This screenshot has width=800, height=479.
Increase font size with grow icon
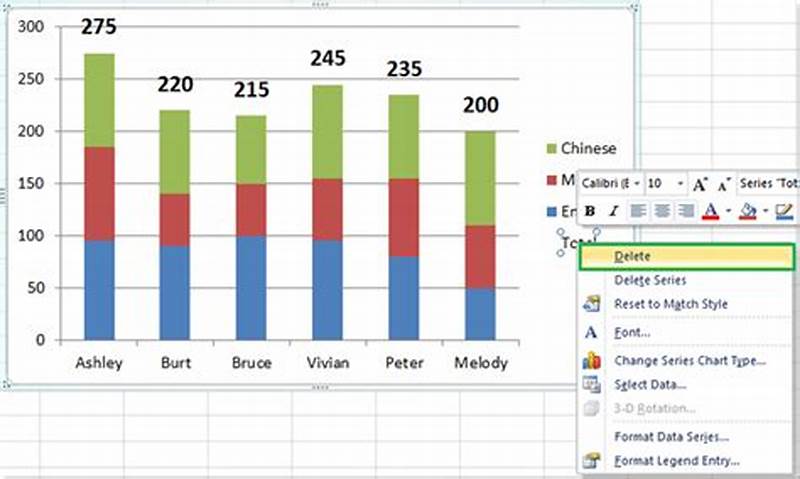(x=699, y=184)
